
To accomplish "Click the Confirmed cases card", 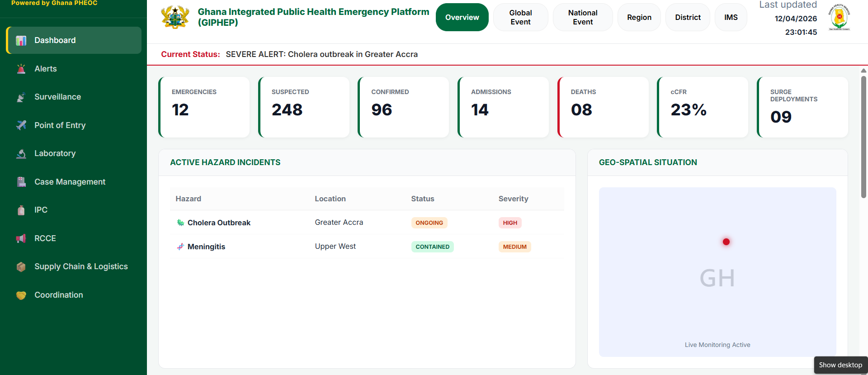I will click(403, 107).
